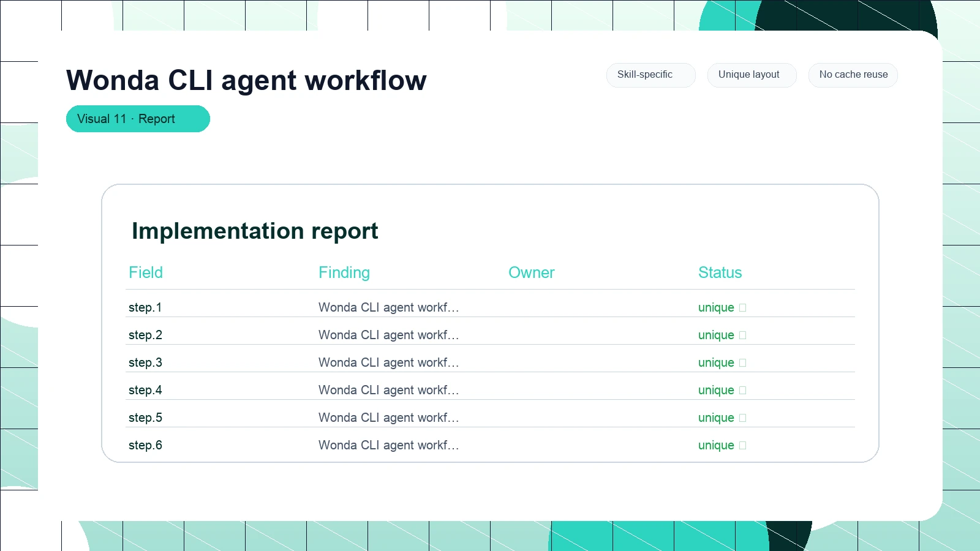Screen dimensions: 980x551
Task: Click the unique status in step.1 row
Action: click(x=716, y=307)
